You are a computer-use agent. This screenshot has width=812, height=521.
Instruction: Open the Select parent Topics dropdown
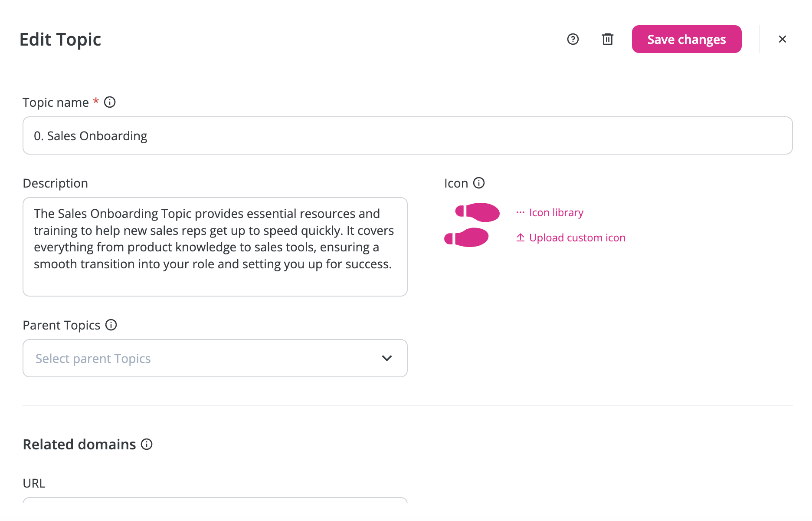pos(215,358)
